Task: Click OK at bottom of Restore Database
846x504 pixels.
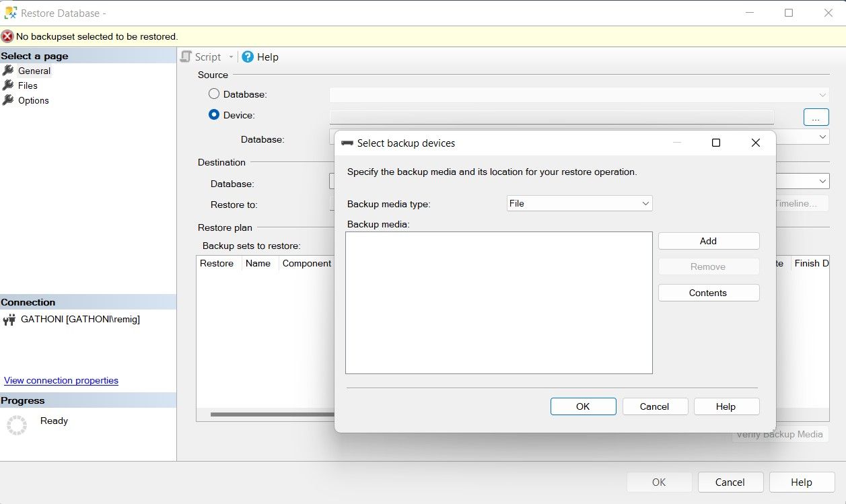Action: 659,482
